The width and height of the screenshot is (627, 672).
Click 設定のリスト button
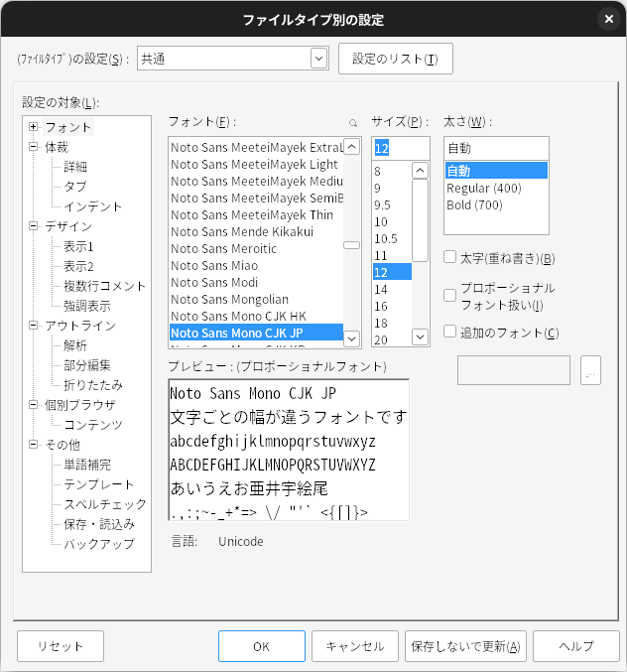coord(395,59)
